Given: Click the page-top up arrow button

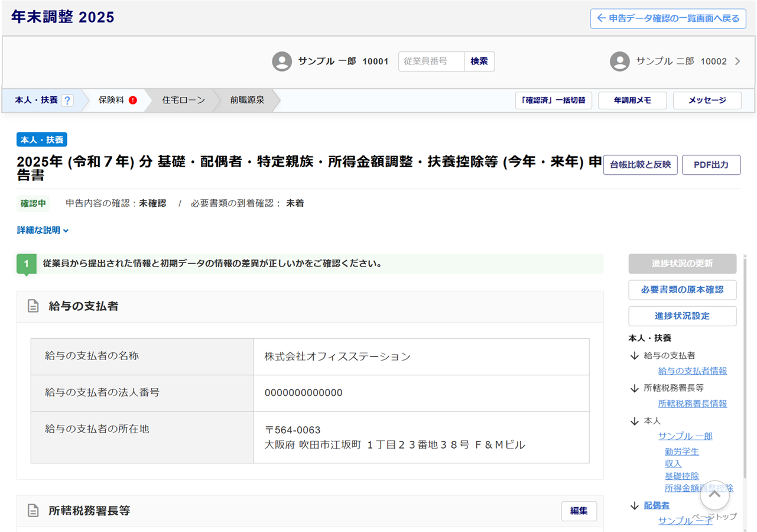Looking at the screenshot, I should 714,495.
